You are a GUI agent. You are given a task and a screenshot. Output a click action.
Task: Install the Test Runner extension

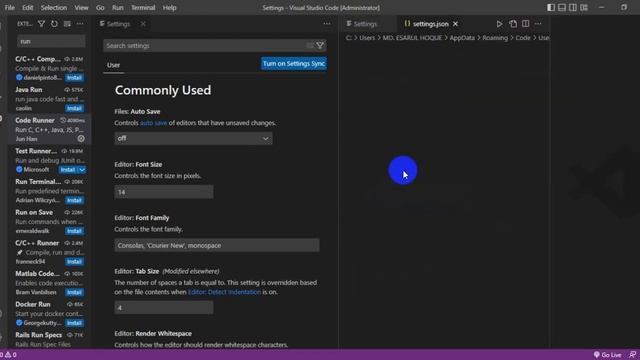pyautogui.click(x=68, y=170)
